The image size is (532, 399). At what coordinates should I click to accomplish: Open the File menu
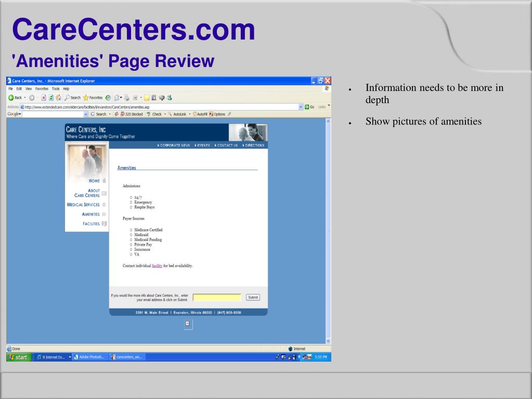(10, 89)
